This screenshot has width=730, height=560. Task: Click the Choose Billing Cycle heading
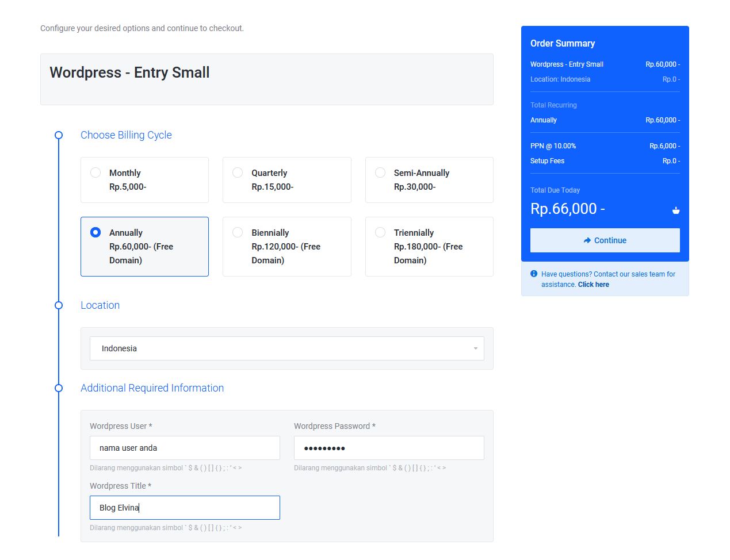click(126, 135)
